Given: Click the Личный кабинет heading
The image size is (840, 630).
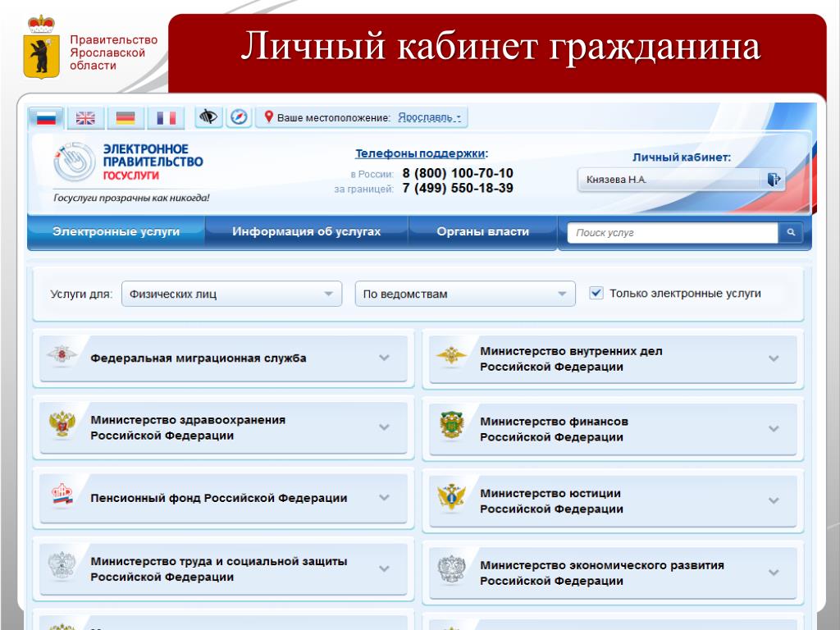Looking at the screenshot, I should [682, 157].
